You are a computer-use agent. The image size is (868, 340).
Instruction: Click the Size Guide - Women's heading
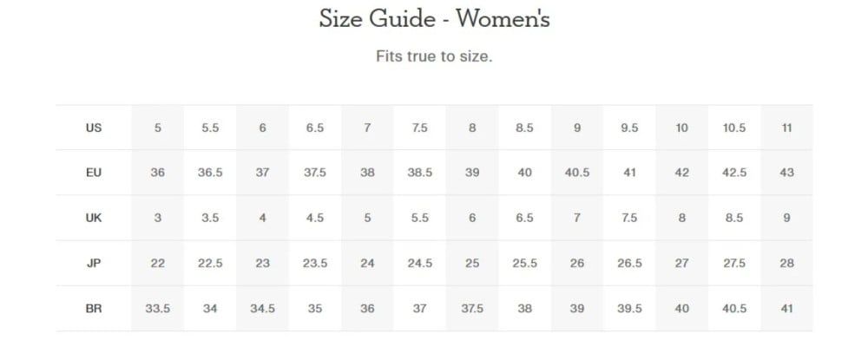tap(434, 19)
